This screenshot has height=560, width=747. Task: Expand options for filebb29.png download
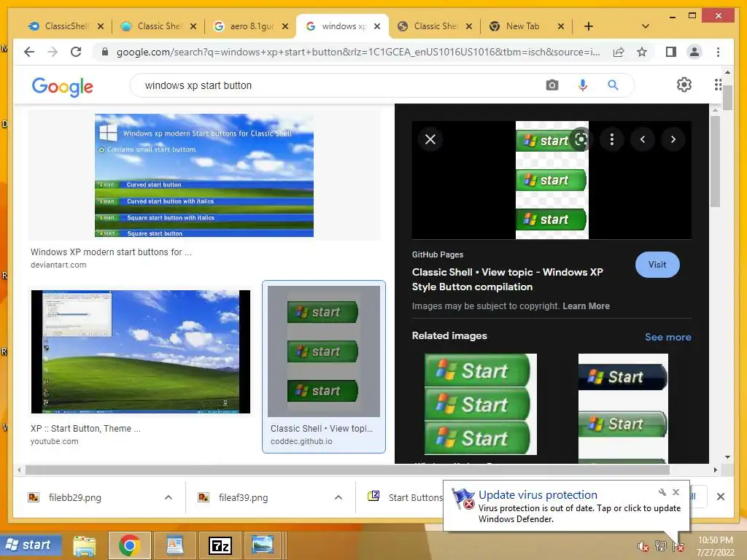(x=169, y=497)
